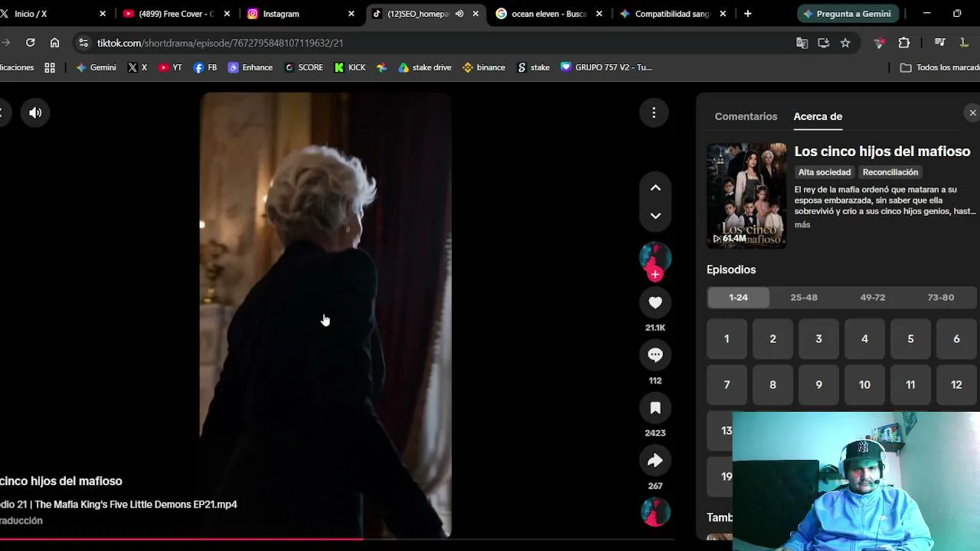This screenshot has width=980, height=551.
Task: Open the three-dot video options menu
Action: tap(654, 113)
